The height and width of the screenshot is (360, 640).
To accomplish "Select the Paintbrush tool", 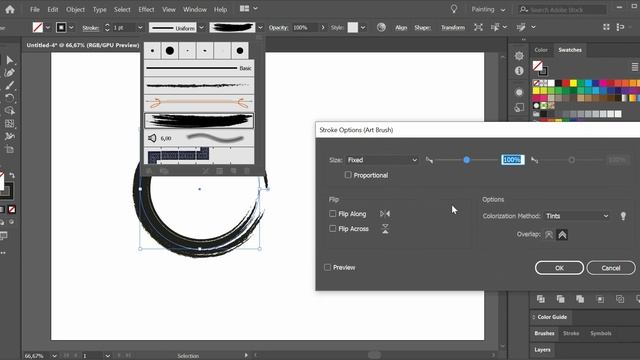I will tap(10, 85).
